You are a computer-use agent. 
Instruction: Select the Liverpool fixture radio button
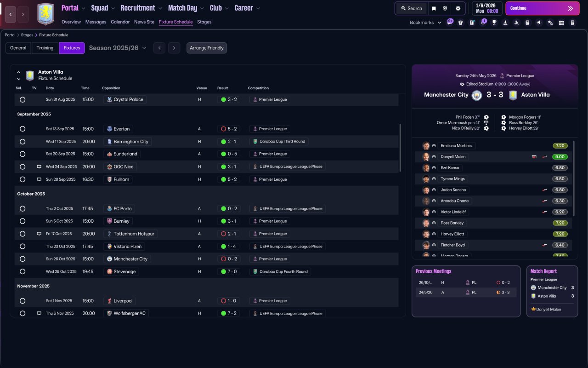23,301
